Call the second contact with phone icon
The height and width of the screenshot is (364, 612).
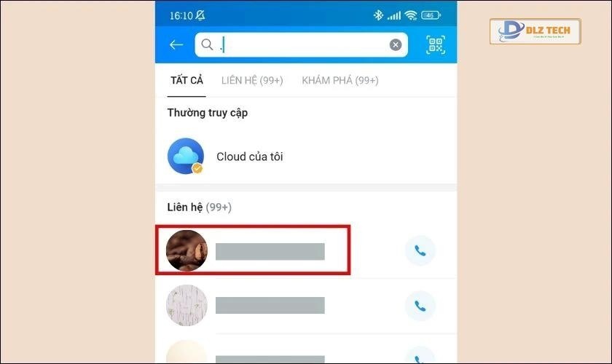point(420,306)
